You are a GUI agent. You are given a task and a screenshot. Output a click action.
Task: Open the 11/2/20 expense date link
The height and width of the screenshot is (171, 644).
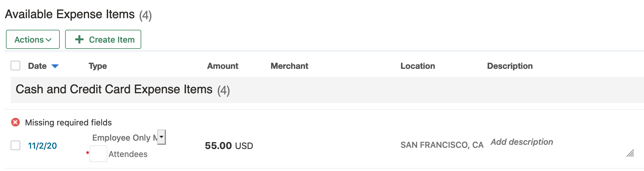tap(42, 146)
